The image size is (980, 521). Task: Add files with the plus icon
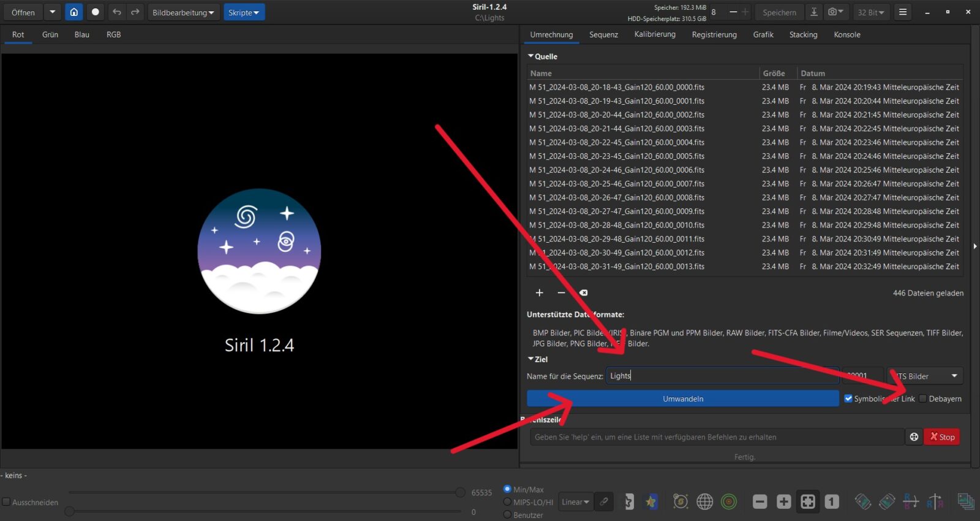[x=540, y=293]
